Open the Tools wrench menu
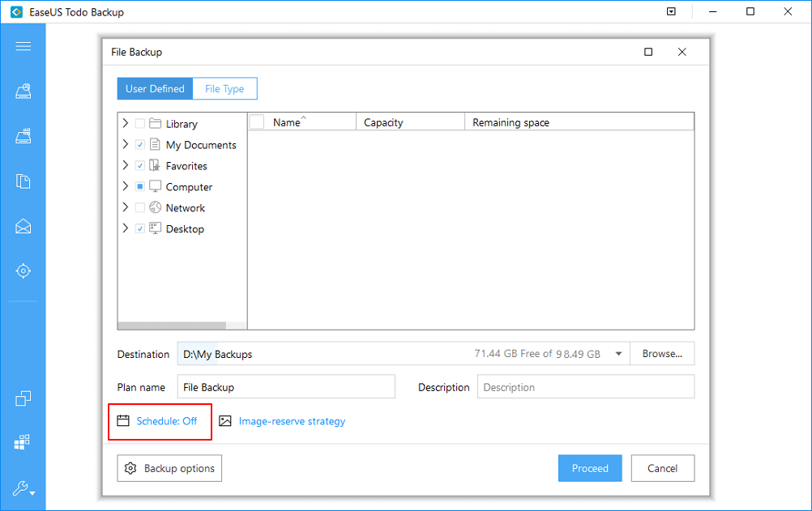812x511 pixels. tap(24, 489)
